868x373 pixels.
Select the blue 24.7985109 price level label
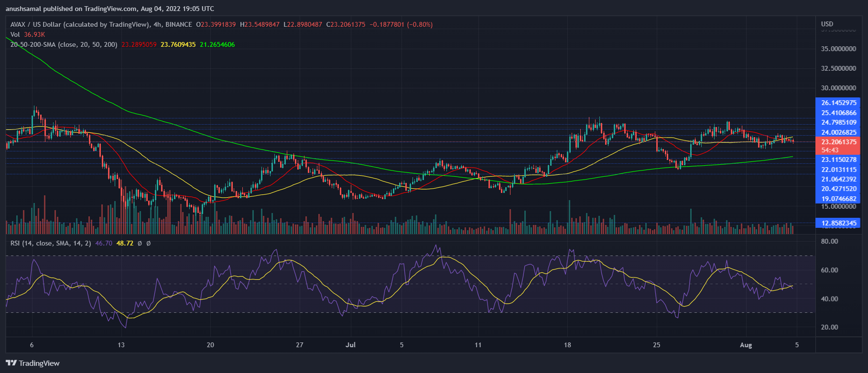click(838, 122)
